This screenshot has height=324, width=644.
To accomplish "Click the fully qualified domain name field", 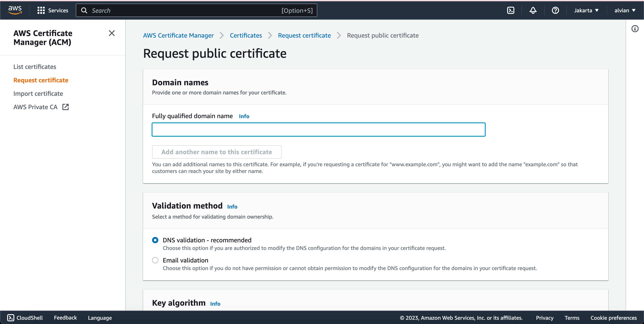I will [318, 129].
